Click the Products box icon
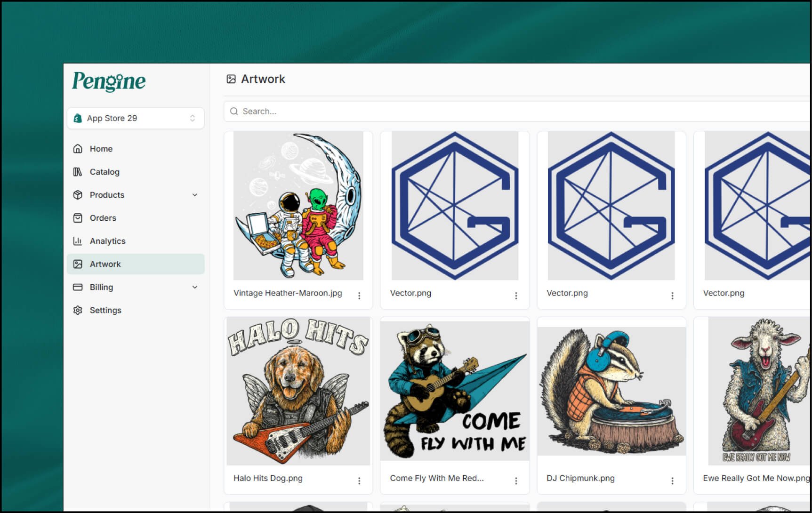 pyautogui.click(x=78, y=195)
